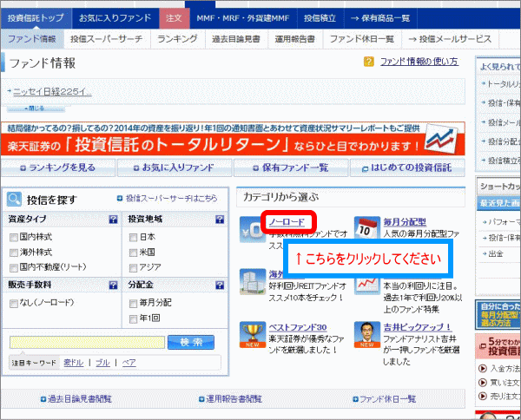Click the 豪ドル keyword link
This screenshot has height=420, width=521.
[x=74, y=363]
